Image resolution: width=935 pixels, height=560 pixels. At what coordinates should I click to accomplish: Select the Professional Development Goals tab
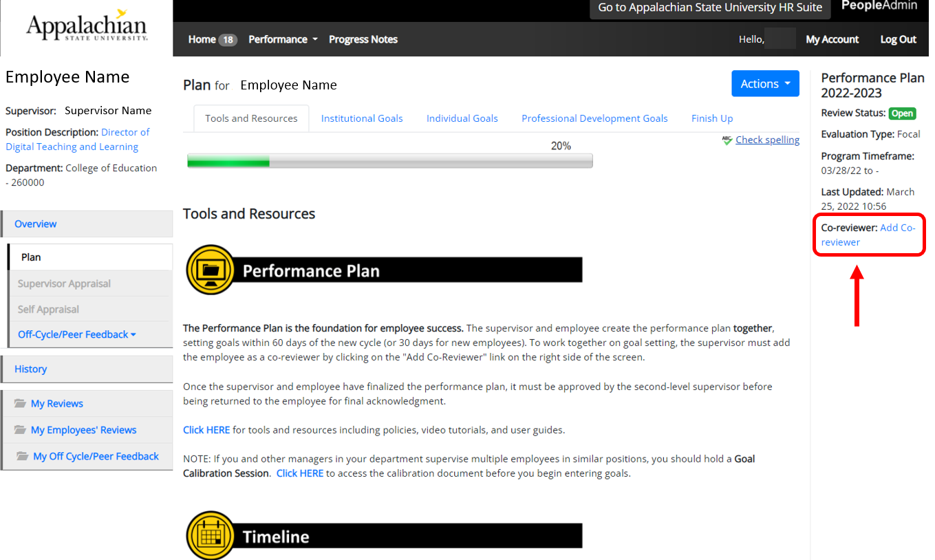(594, 118)
